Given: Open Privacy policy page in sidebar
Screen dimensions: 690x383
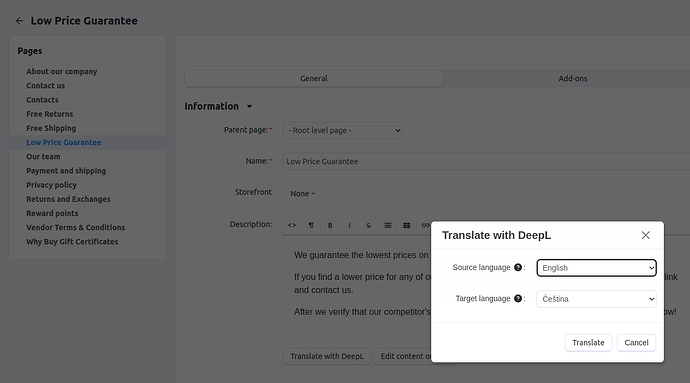Looking at the screenshot, I should coord(51,185).
